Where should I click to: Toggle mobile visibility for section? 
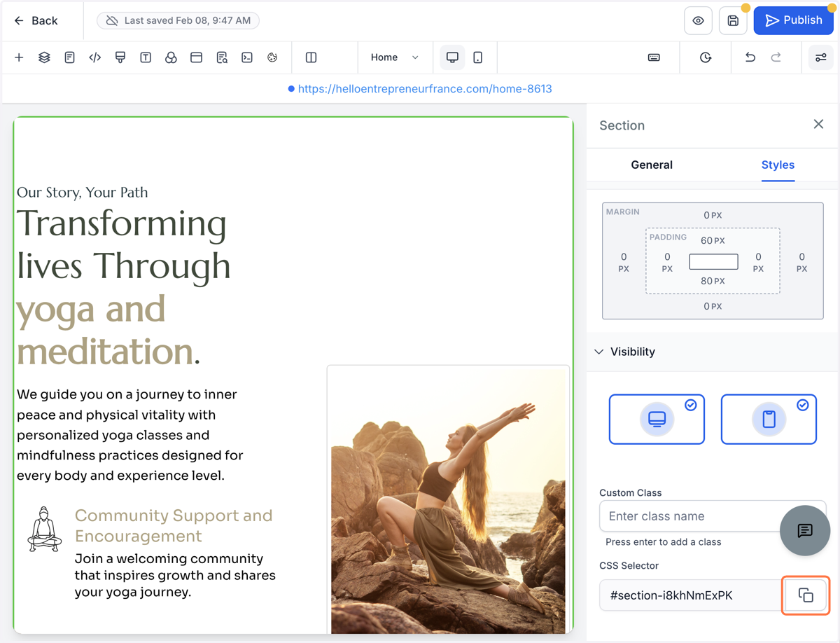coord(769,419)
